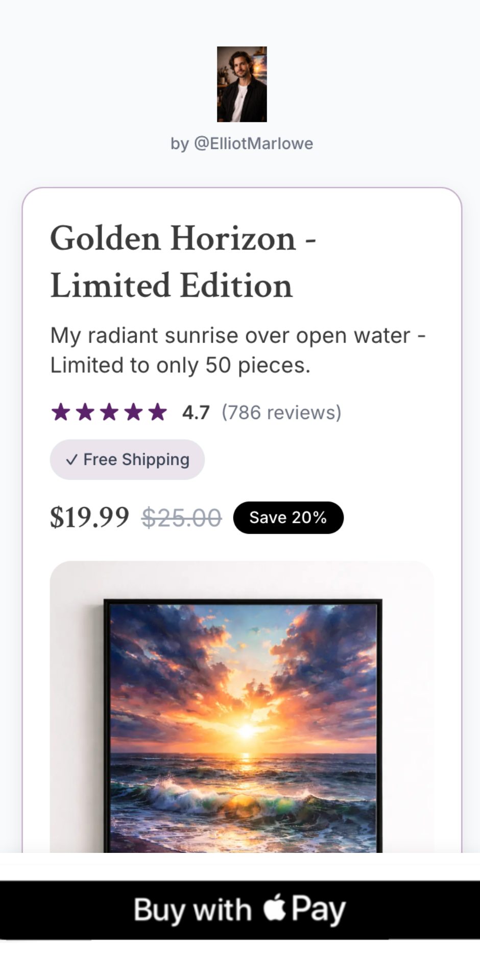Open the 786 reviews link

click(x=281, y=412)
